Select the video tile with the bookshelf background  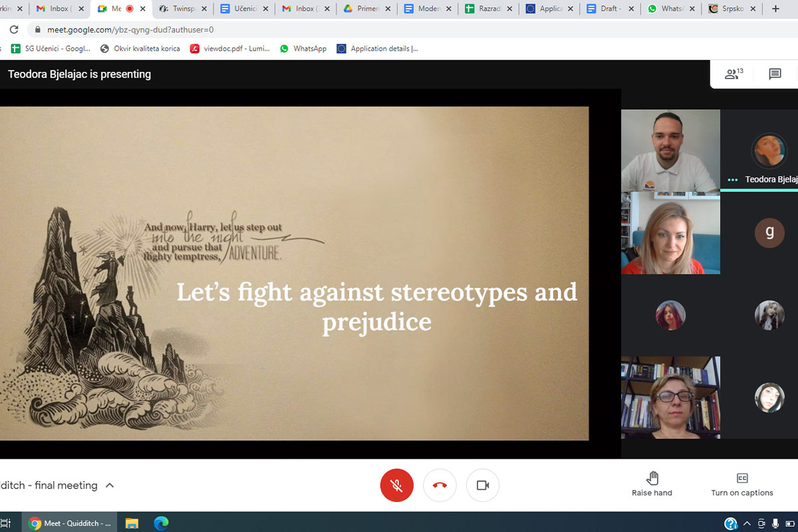pos(670,397)
